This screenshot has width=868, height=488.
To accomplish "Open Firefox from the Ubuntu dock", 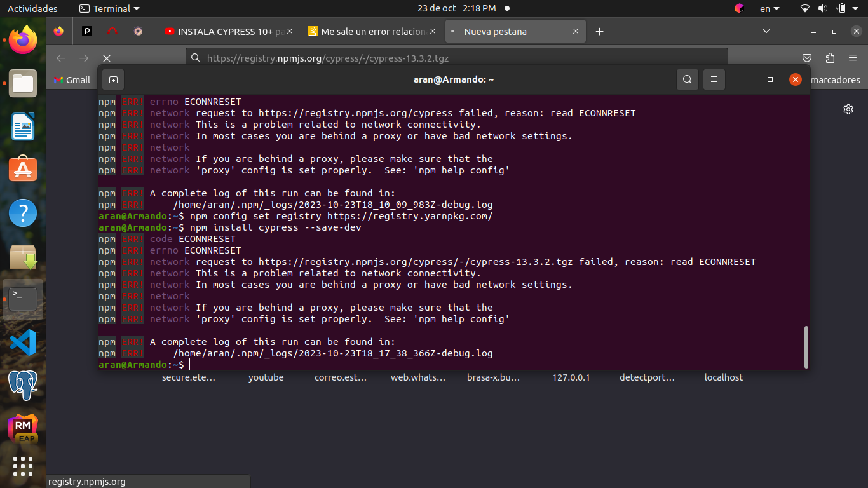I will (23, 40).
